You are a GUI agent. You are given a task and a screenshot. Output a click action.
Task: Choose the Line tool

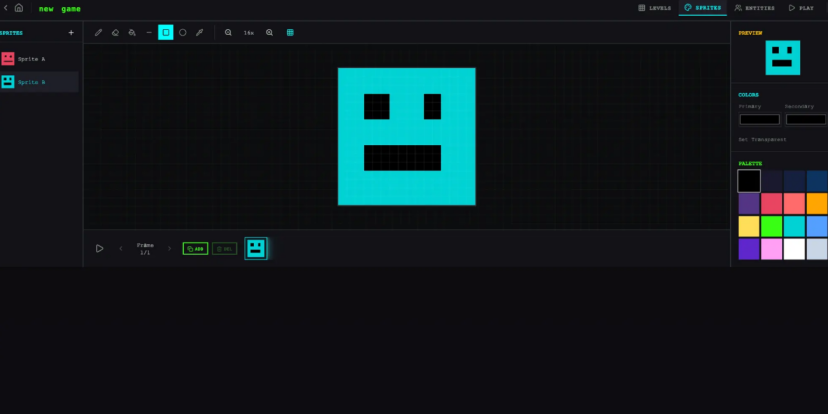tap(149, 32)
